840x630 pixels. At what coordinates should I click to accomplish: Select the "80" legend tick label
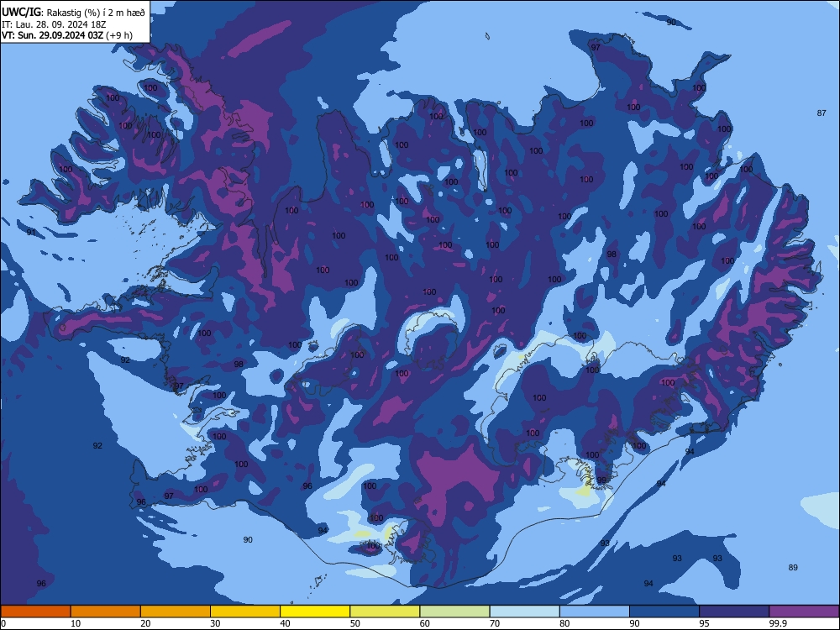[x=564, y=623]
